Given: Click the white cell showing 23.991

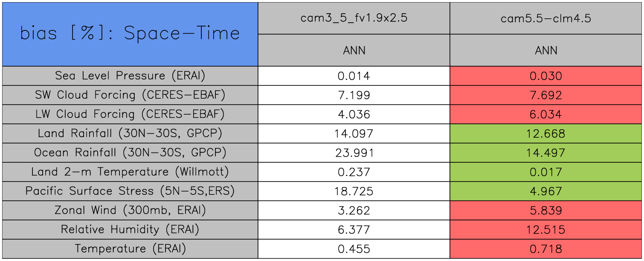Looking at the screenshot, I should coord(354,153).
